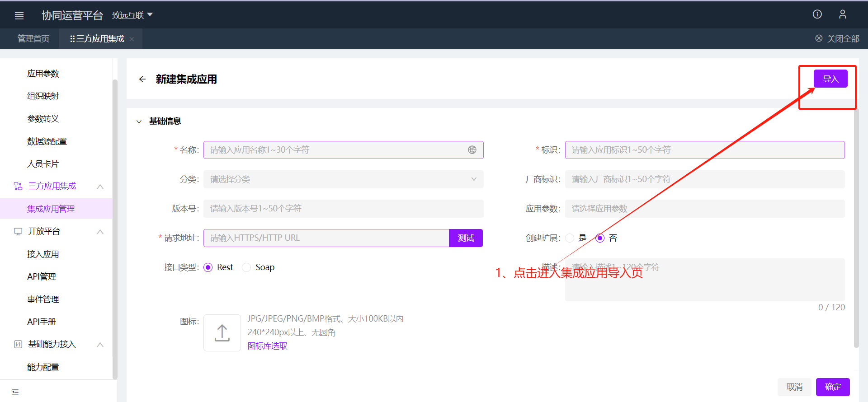The height and width of the screenshot is (402, 868).
Task: Open 参数转义 in the sidebar
Action: (x=43, y=119)
